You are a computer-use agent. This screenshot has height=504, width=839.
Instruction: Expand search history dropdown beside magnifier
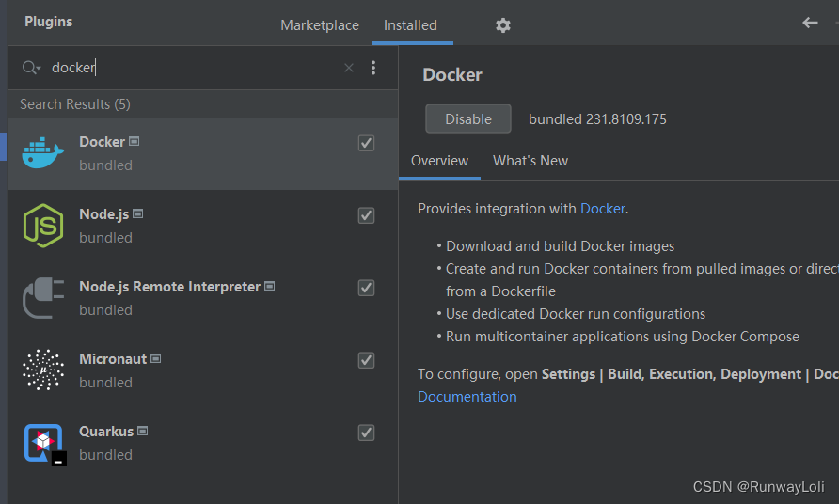tap(32, 68)
